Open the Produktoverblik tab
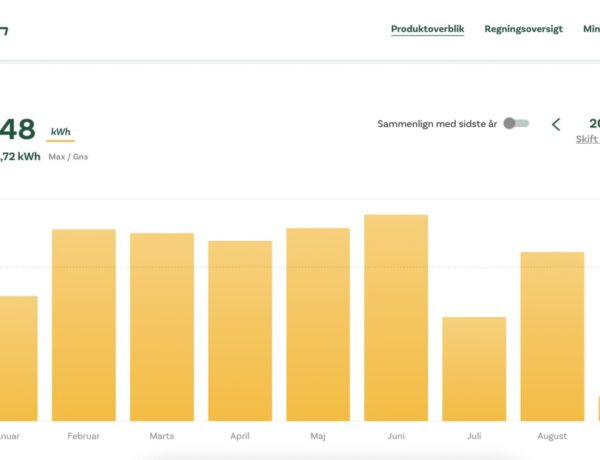 click(x=427, y=29)
